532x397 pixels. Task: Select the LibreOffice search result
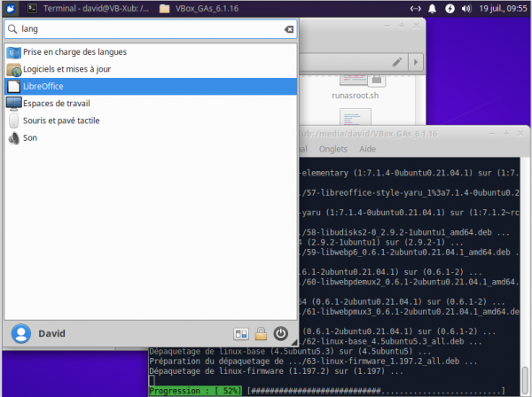pyautogui.click(x=43, y=86)
